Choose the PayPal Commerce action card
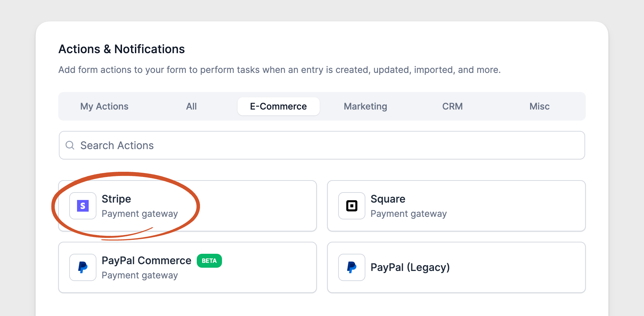This screenshot has height=316, width=644. (187, 267)
